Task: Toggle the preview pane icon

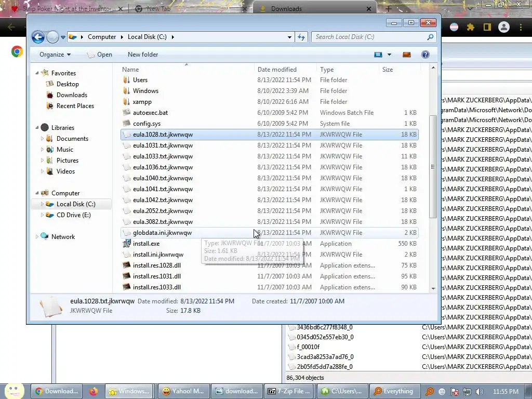Action: point(406,55)
